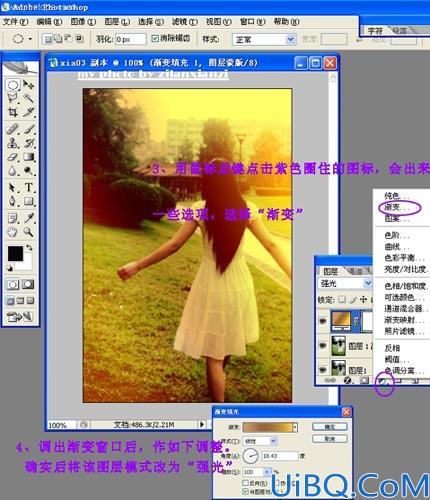
Task: Select the Pen tool
Action: [x=13, y=201]
